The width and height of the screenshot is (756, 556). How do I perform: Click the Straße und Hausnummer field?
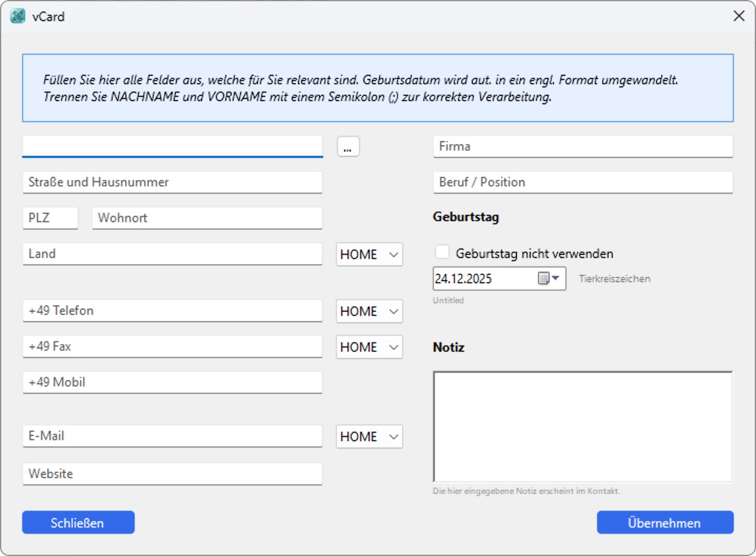click(172, 182)
